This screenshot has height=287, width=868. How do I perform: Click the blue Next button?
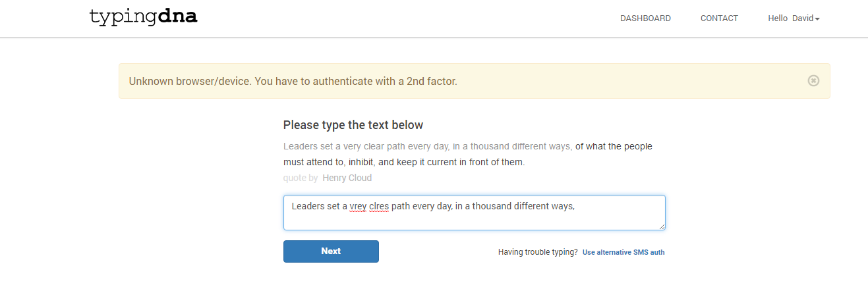click(331, 251)
